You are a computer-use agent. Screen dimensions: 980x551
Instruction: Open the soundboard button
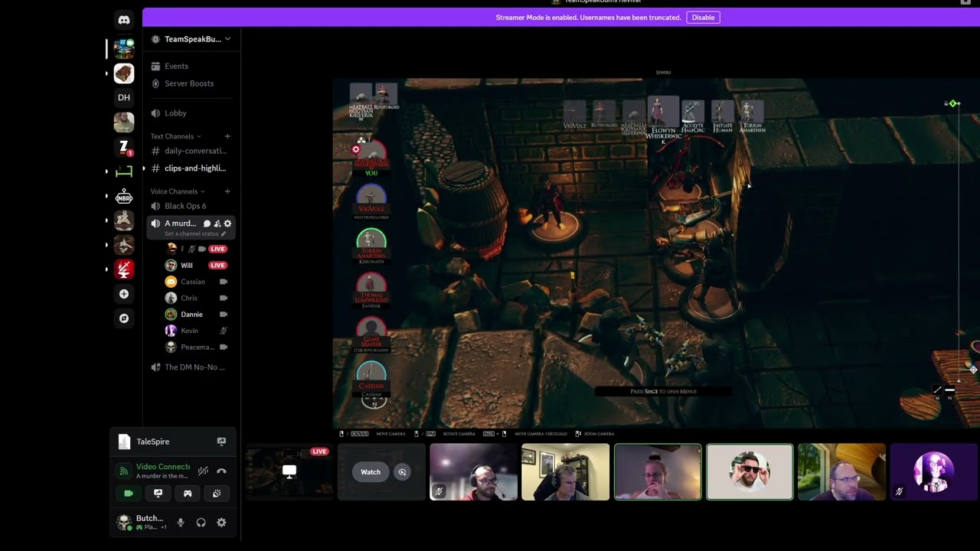(217, 494)
